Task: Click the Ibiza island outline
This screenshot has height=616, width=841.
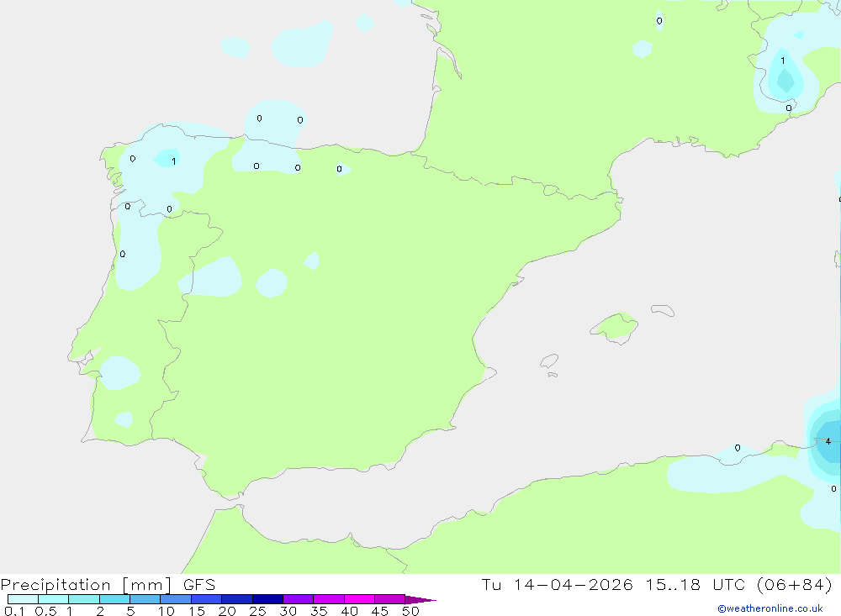Action: point(550,362)
